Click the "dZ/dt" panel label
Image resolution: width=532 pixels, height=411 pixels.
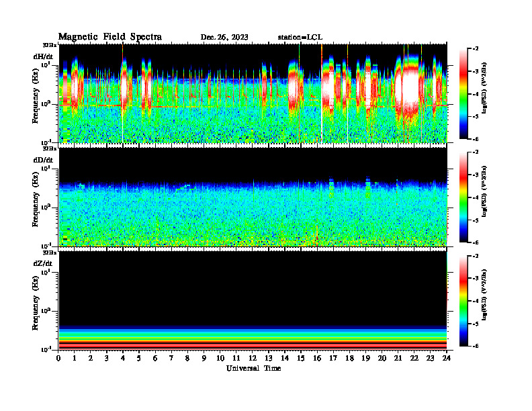(43, 263)
